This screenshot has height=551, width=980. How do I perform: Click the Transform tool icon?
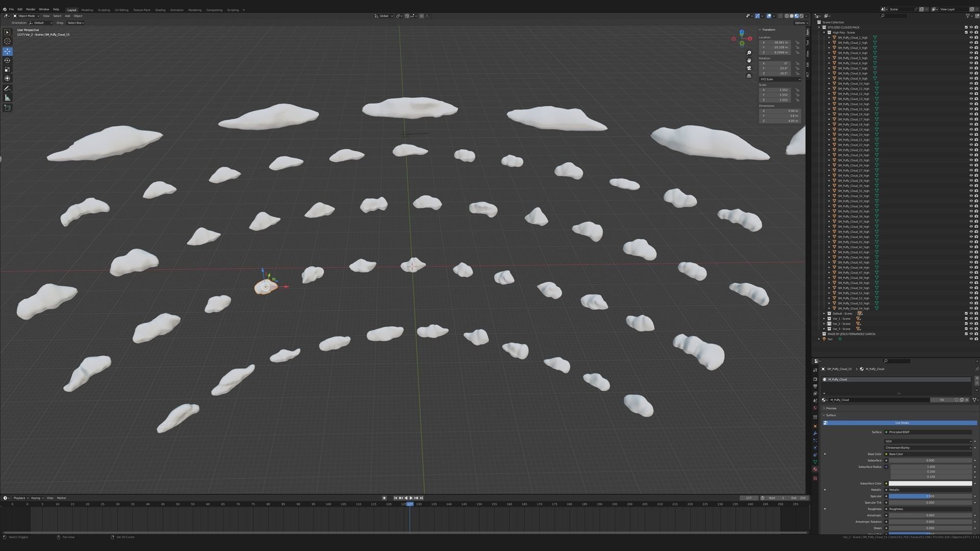click(x=7, y=79)
